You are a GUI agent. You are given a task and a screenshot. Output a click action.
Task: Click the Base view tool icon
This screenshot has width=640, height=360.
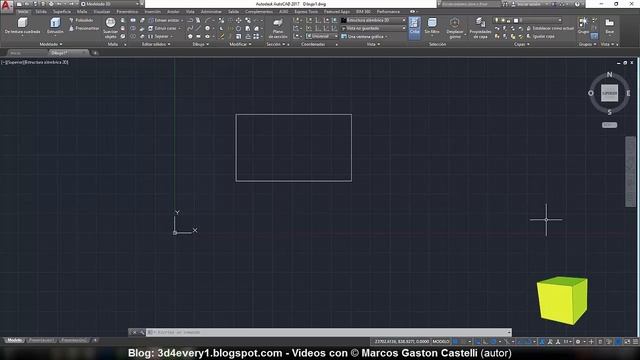609,26
